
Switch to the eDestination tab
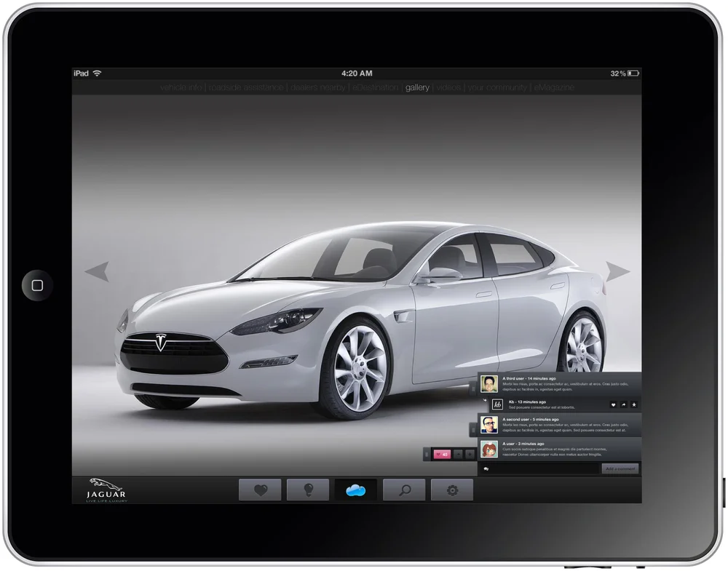(x=375, y=87)
